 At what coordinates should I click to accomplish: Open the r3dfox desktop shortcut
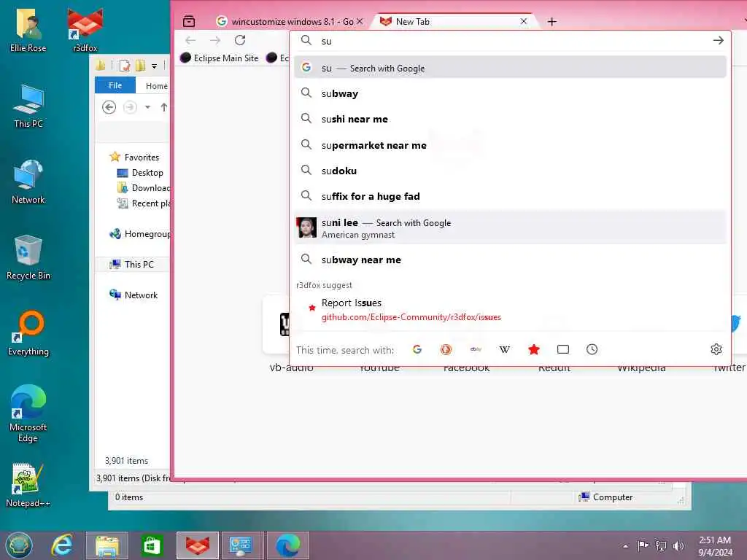coord(85,29)
